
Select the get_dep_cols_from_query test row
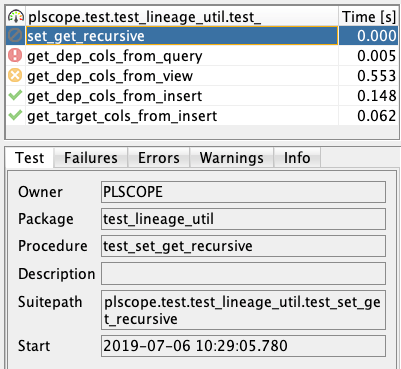[202, 56]
